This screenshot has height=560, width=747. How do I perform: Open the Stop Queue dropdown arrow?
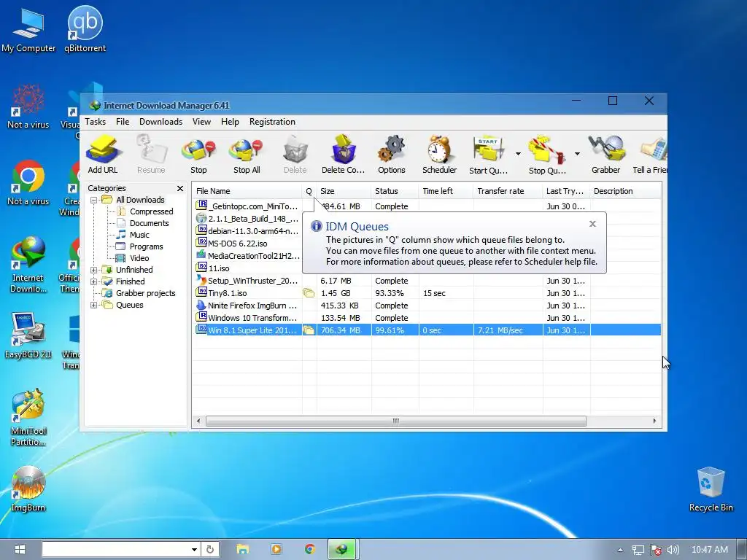coord(577,154)
